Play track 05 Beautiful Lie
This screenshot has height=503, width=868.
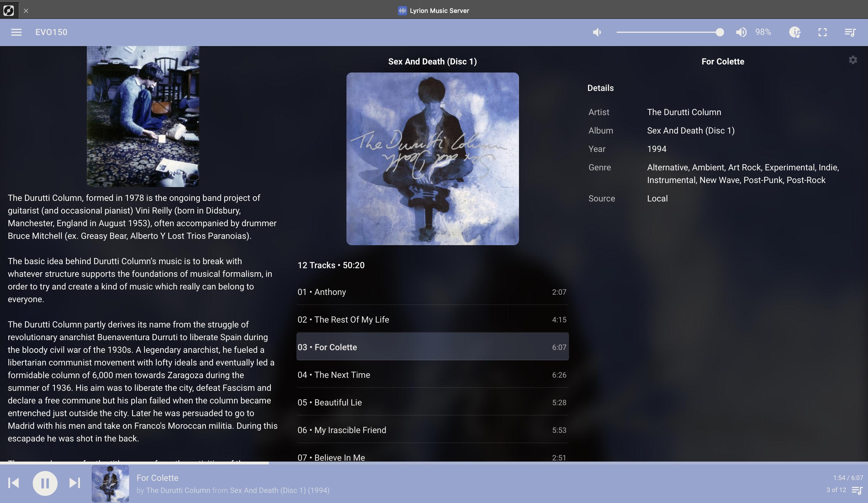[x=432, y=402]
